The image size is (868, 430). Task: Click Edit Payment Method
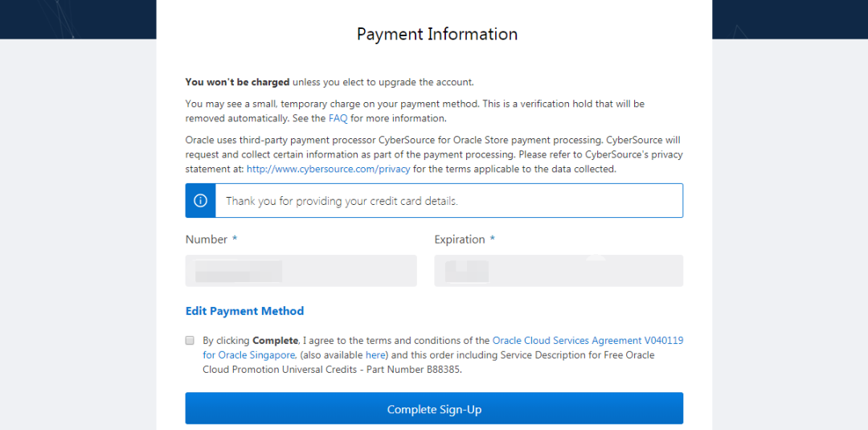tap(244, 311)
